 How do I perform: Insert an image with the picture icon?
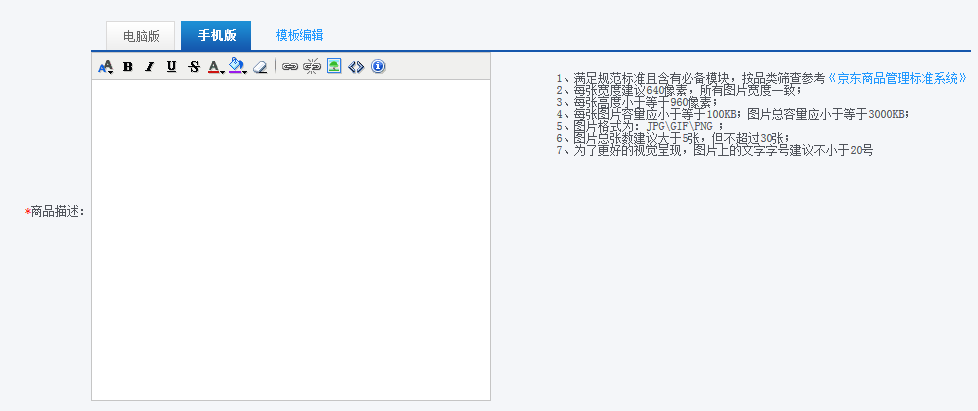click(x=334, y=66)
